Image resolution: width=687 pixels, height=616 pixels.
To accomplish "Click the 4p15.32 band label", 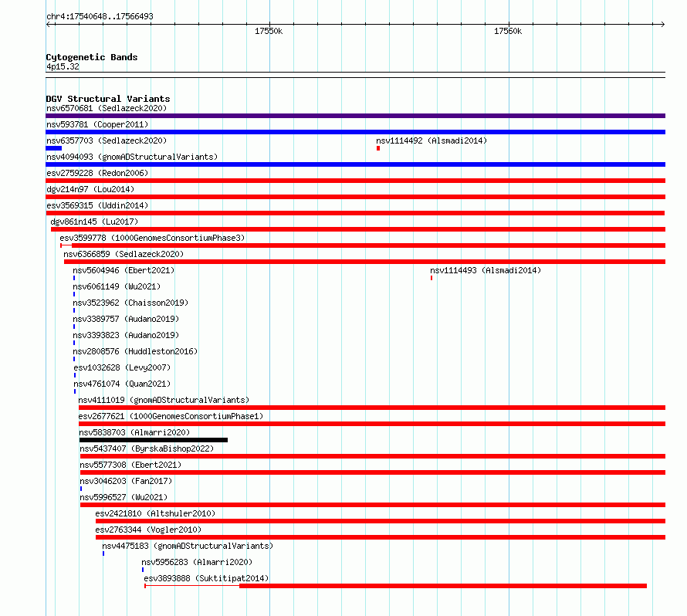I will (63, 66).
